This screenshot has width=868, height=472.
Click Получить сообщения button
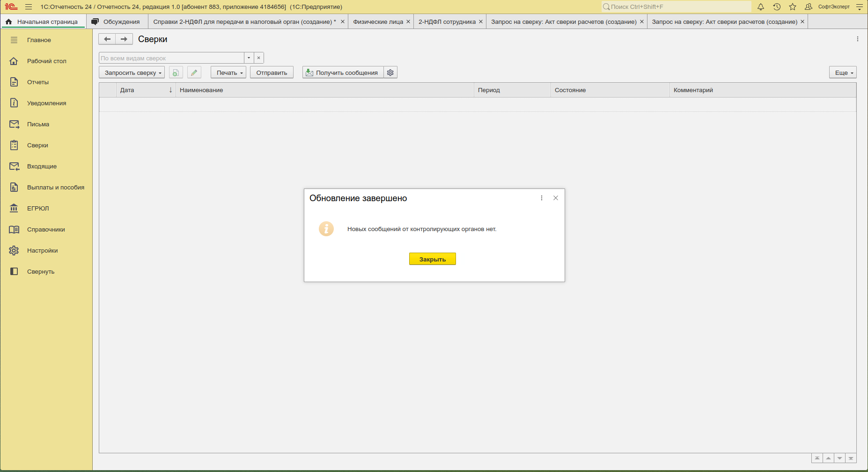point(343,73)
